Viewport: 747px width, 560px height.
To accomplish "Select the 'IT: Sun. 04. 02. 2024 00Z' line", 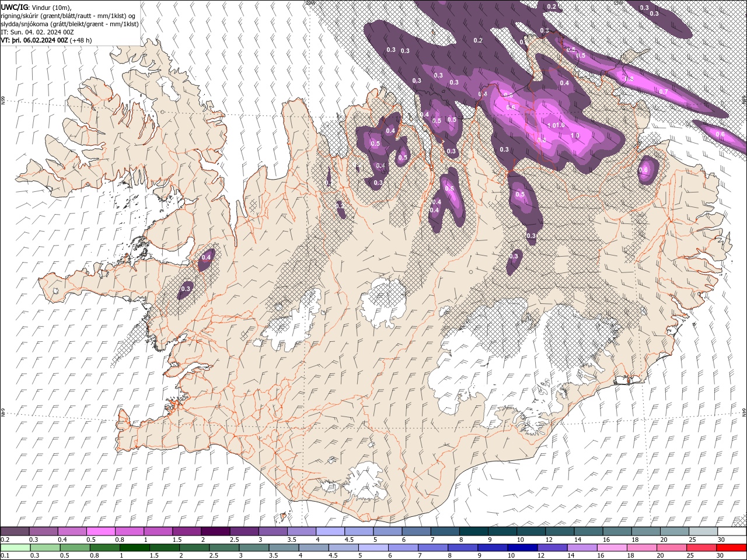I will tap(38, 32).
